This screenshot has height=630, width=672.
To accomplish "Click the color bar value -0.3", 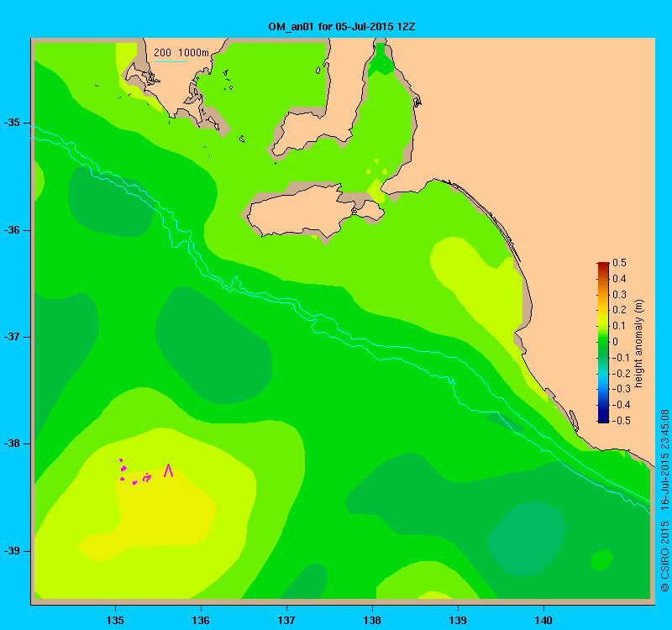I will pos(620,389).
